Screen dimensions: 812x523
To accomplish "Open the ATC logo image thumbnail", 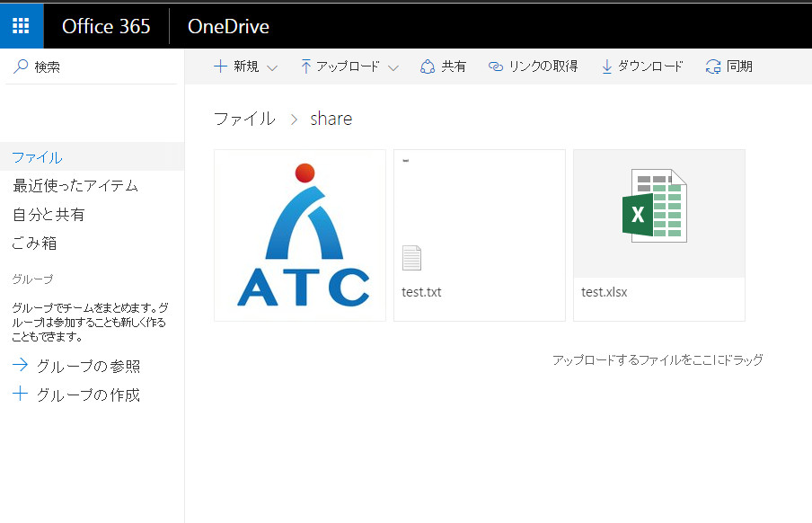I will coord(300,235).
